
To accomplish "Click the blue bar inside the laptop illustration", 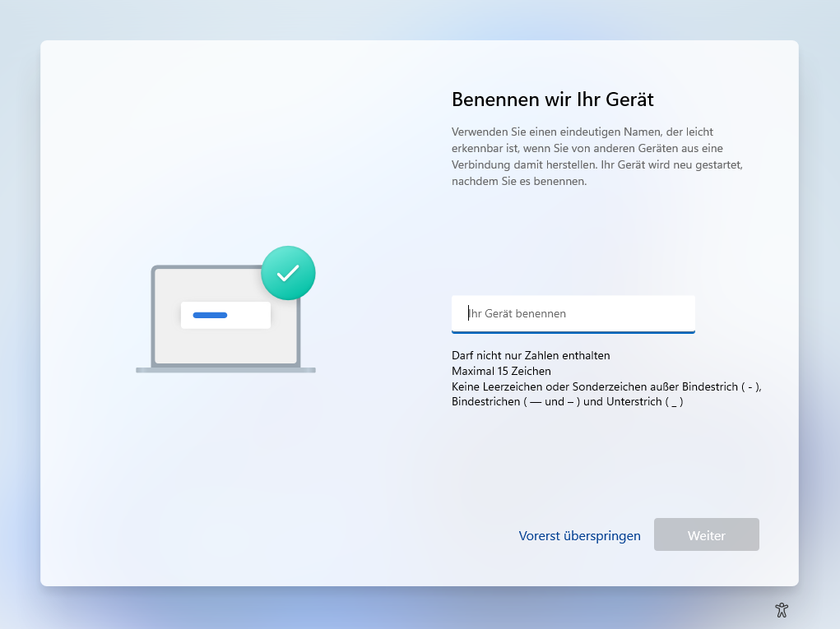I will 210,315.
